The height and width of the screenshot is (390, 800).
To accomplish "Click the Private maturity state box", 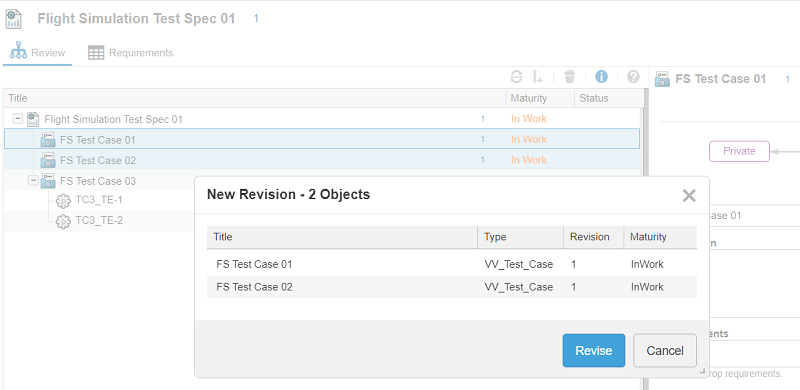I will tap(739, 151).
